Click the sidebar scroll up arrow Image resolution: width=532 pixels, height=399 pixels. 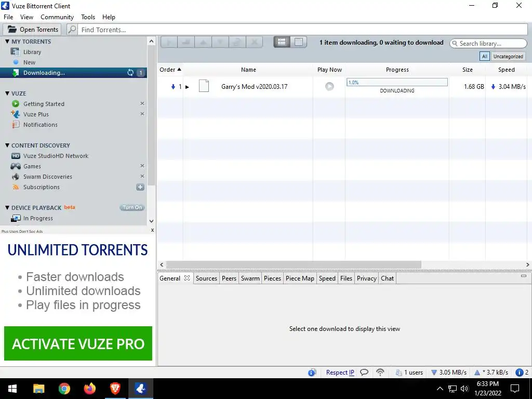[151, 42]
